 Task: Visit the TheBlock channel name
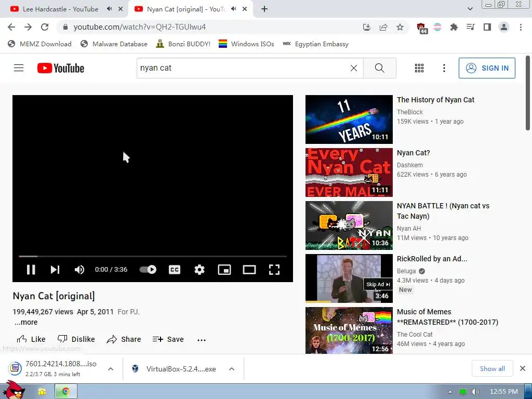(410, 112)
